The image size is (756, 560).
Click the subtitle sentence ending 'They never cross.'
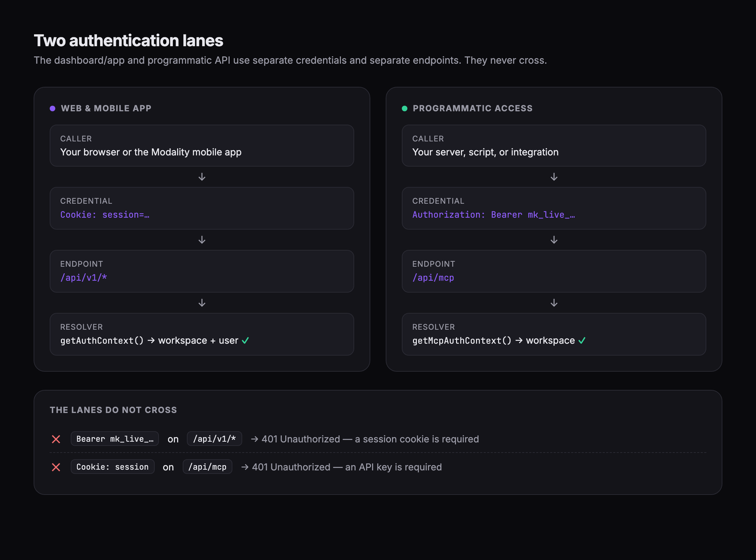click(x=290, y=60)
